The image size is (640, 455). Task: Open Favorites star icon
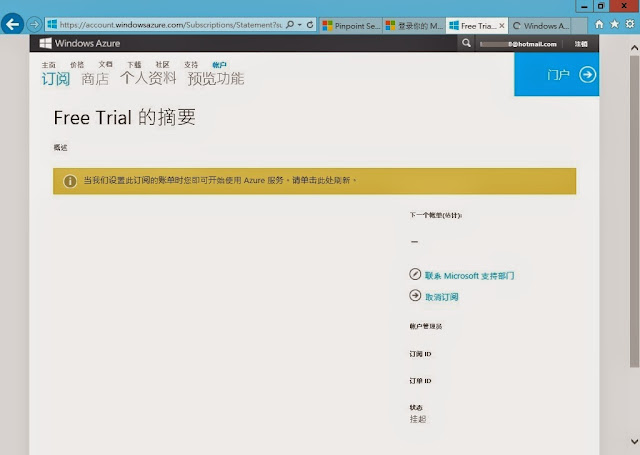pyautogui.click(x=614, y=24)
